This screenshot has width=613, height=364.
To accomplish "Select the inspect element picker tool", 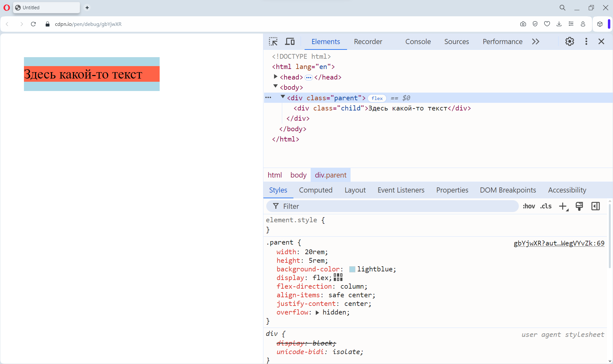I will pyautogui.click(x=273, y=41).
